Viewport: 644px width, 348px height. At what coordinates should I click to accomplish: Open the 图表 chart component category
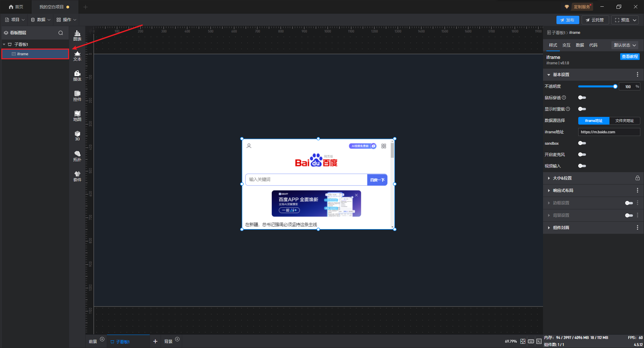(77, 36)
